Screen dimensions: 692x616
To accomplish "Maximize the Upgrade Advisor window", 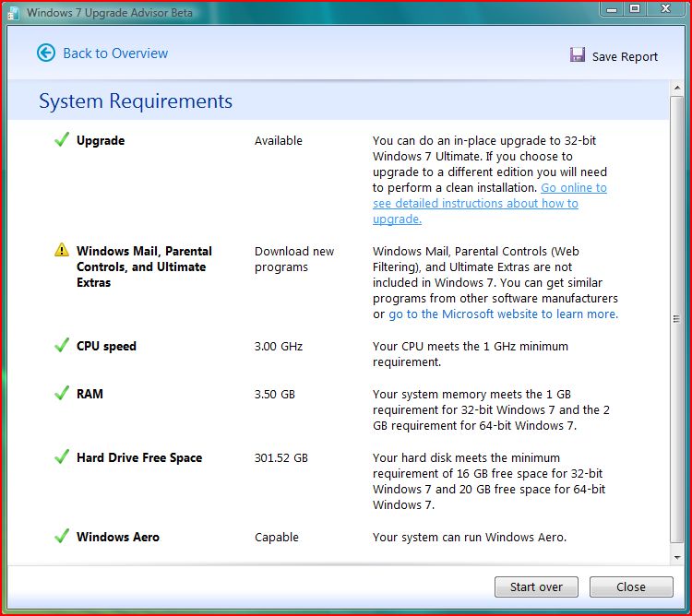I will 635,9.
